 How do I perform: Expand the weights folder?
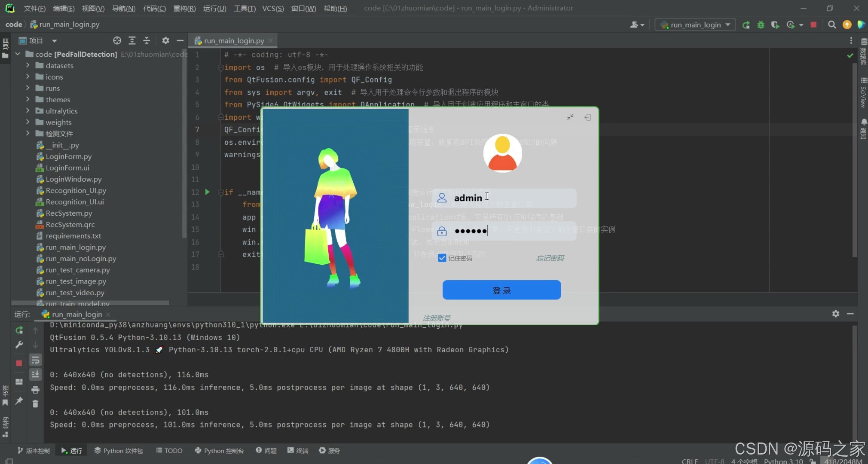[28, 122]
